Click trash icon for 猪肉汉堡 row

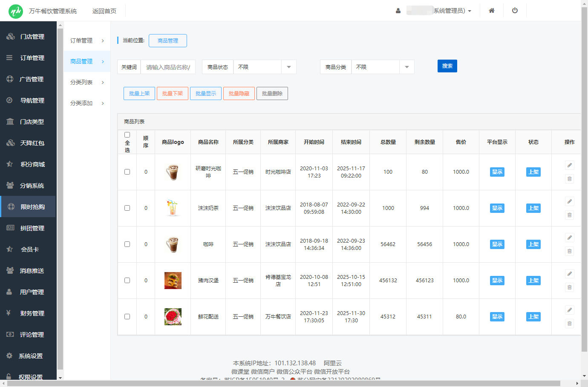click(569, 287)
